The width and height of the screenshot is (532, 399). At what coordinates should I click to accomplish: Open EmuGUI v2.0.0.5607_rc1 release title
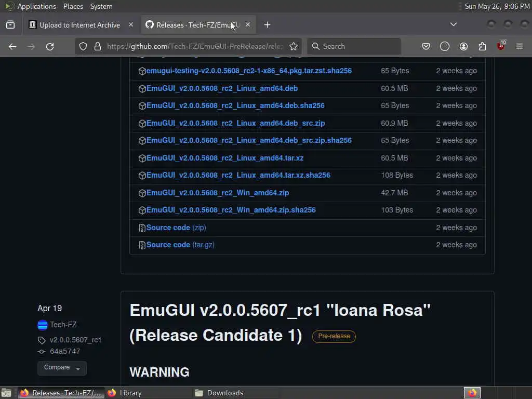[x=280, y=323]
